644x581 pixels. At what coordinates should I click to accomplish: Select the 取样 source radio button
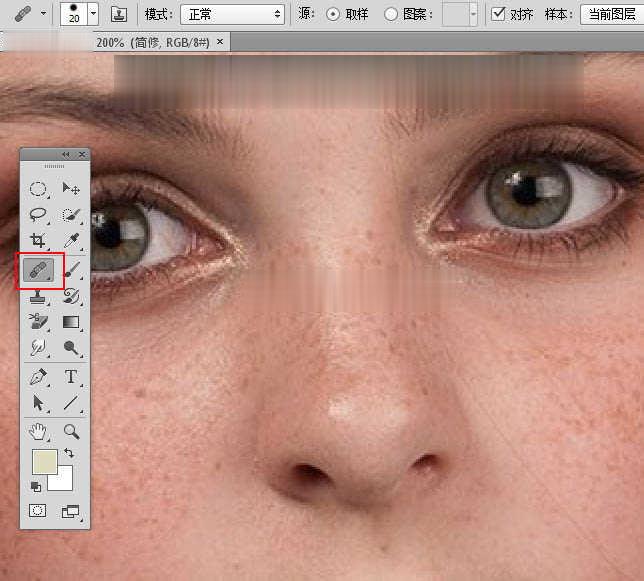tap(332, 15)
